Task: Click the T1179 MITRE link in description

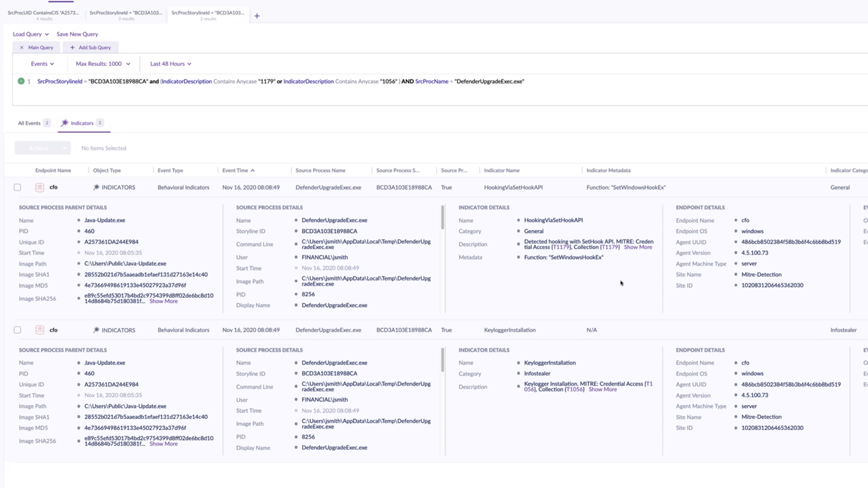Action: pos(561,247)
